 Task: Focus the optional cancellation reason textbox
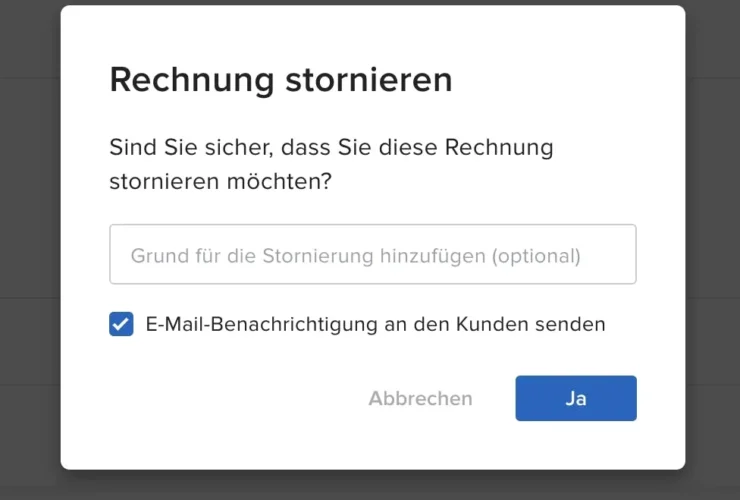[372, 255]
